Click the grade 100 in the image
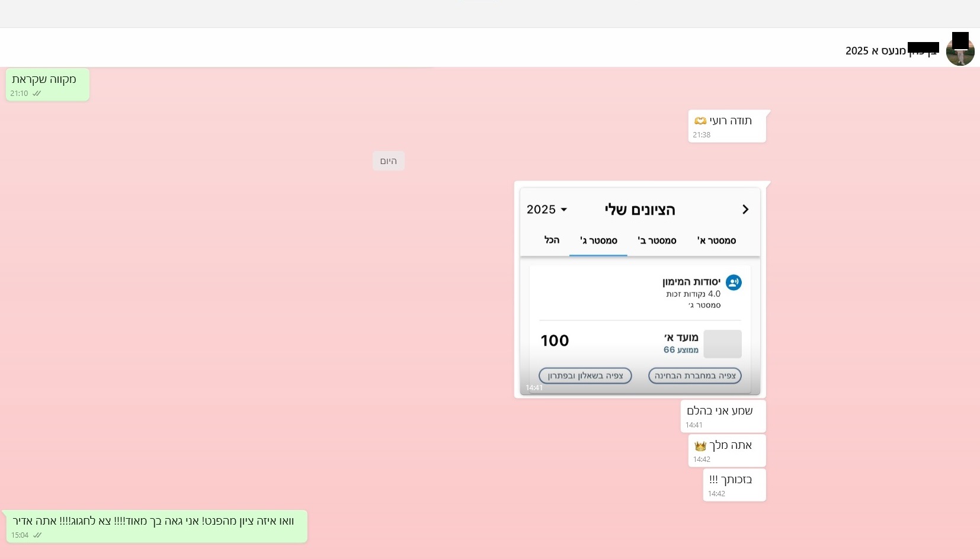 tap(555, 340)
